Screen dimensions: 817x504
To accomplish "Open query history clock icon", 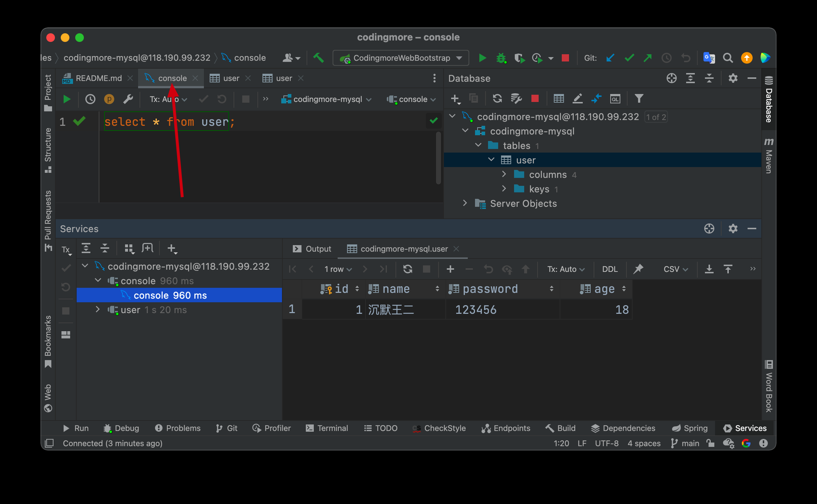I will coord(90,99).
